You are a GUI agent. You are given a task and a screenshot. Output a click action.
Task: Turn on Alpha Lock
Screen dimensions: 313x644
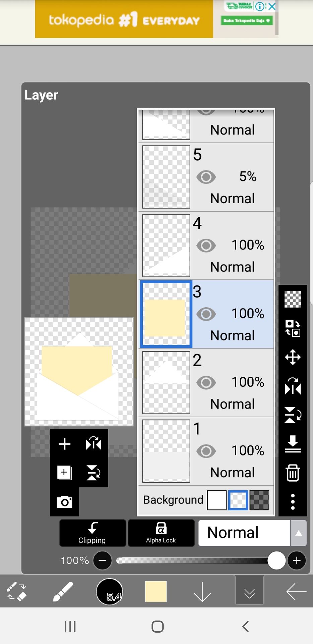click(161, 533)
